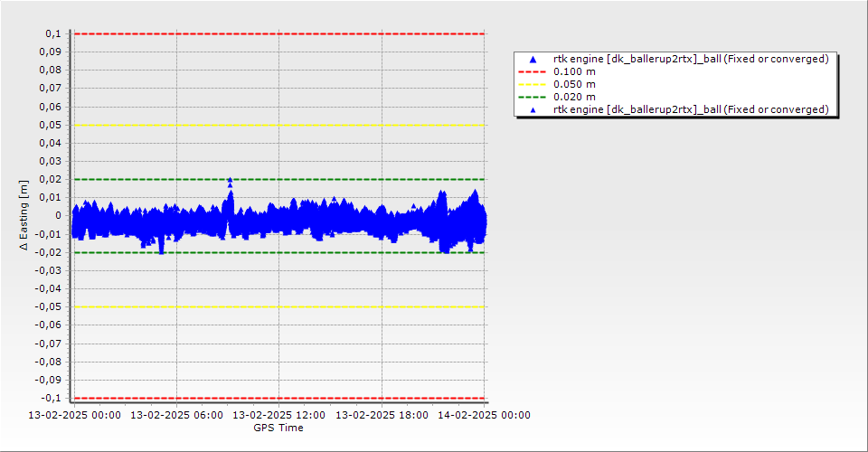Click the '0' y-axis tick label

tap(59, 216)
